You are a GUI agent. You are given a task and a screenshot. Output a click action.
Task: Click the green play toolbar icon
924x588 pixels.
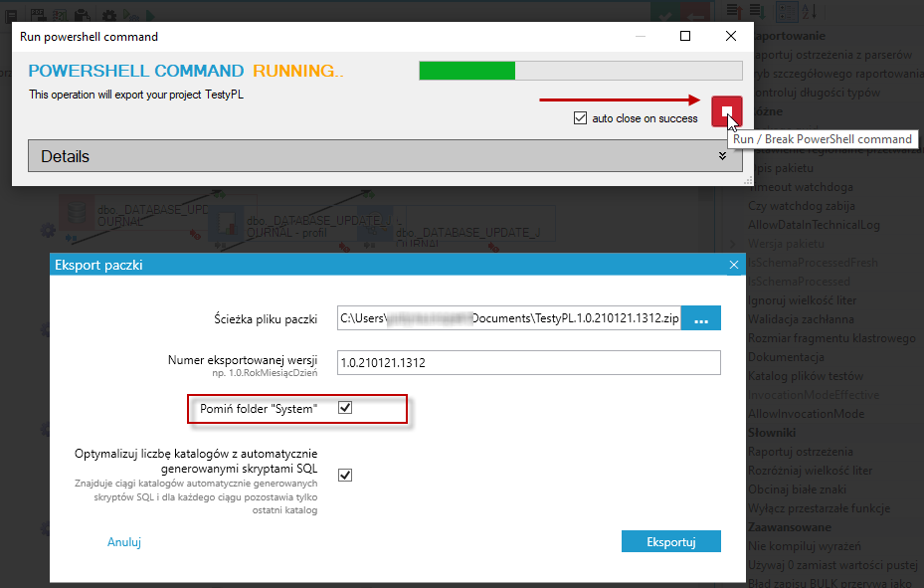151,15
